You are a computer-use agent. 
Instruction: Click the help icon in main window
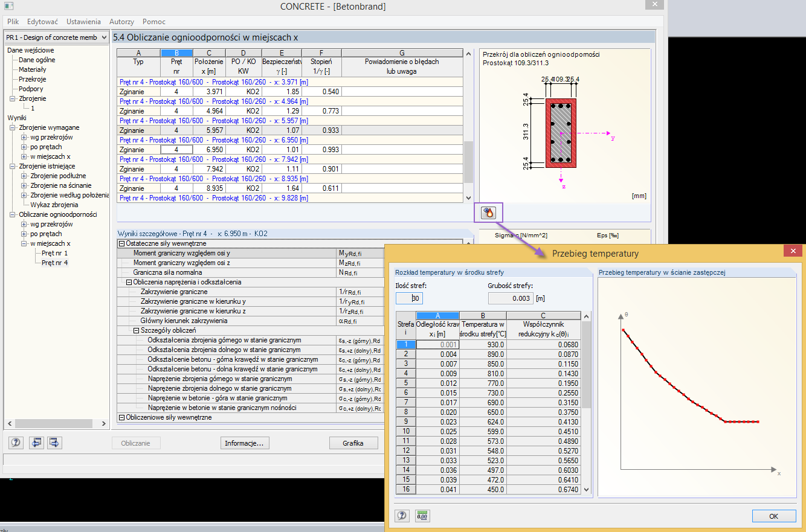click(x=16, y=443)
